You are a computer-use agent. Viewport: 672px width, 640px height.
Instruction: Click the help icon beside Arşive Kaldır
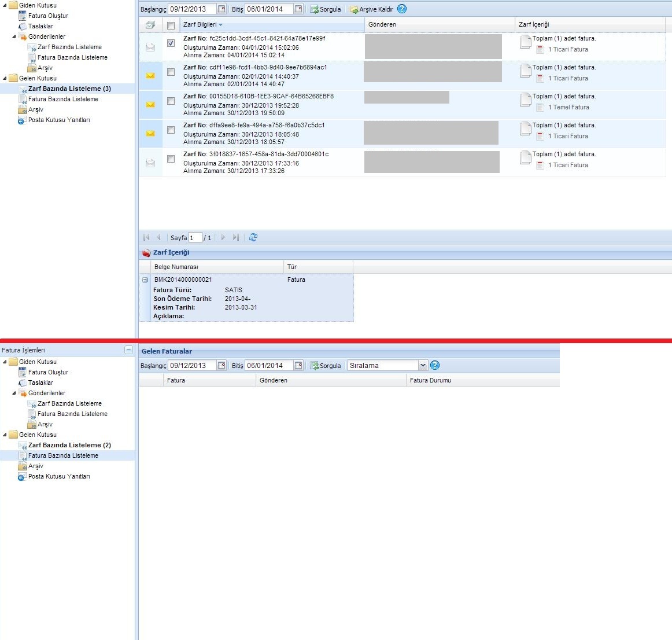[402, 9]
